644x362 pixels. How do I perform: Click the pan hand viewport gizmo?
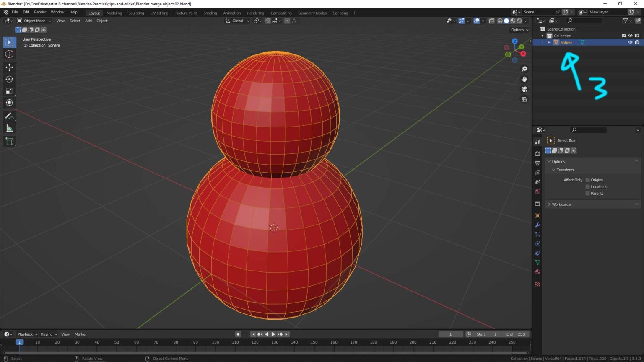pyautogui.click(x=524, y=79)
